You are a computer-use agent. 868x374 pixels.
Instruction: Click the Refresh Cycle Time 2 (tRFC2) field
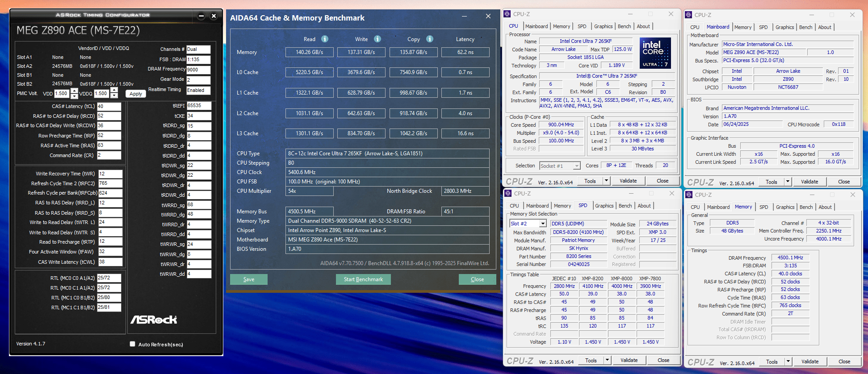[x=110, y=183]
